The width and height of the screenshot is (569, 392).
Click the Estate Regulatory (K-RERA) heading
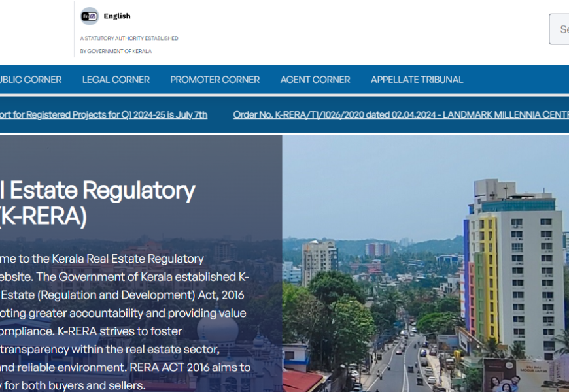98,203
